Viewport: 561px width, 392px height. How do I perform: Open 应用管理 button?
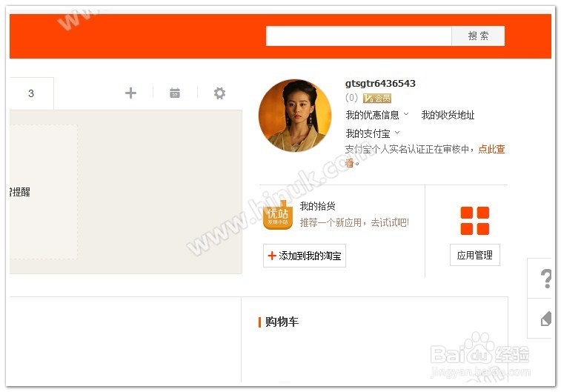click(475, 255)
